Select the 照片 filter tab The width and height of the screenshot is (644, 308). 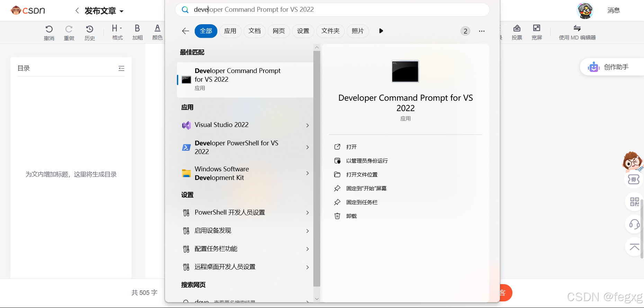(358, 31)
